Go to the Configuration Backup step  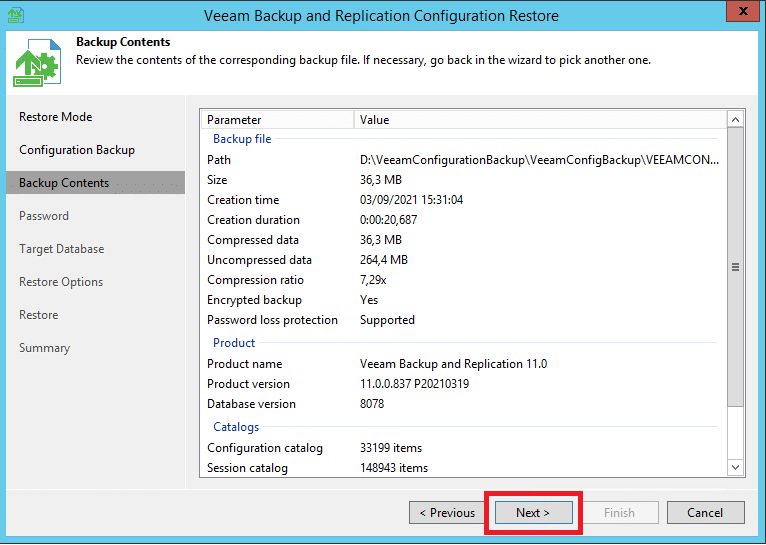point(77,150)
